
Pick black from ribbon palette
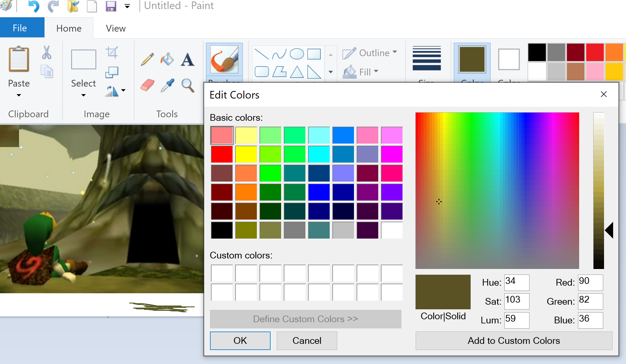(x=537, y=52)
